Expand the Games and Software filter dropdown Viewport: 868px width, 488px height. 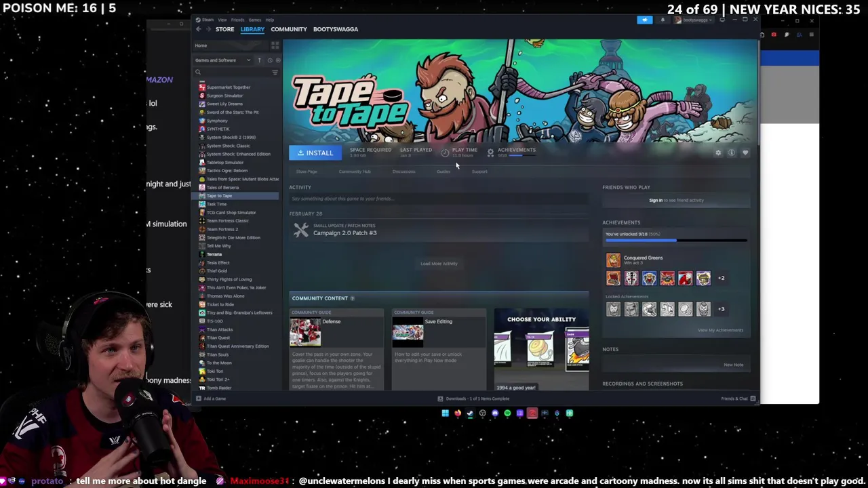point(223,60)
